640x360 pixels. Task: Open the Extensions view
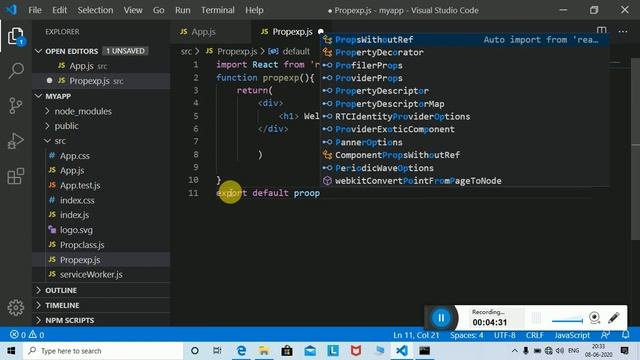coord(16,176)
